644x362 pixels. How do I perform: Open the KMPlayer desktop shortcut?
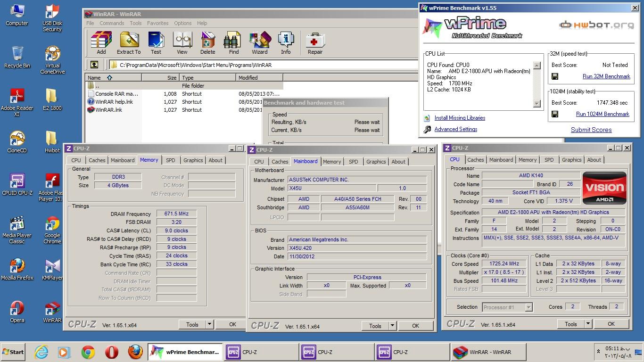pyautogui.click(x=52, y=269)
